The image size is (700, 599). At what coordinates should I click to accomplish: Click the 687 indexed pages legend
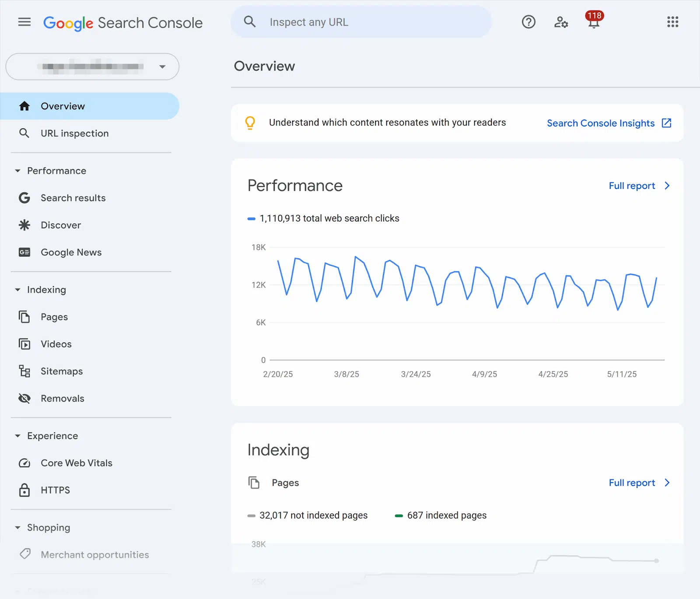point(441,515)
